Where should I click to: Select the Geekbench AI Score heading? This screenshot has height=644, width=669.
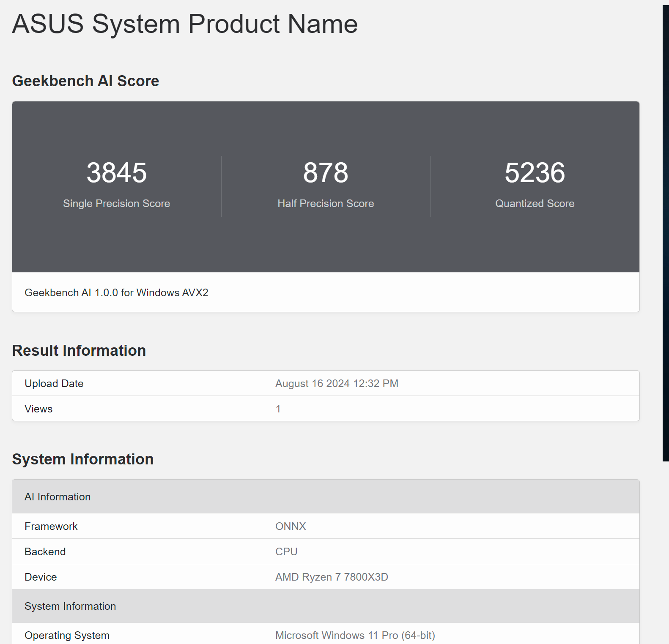point(85,81)
